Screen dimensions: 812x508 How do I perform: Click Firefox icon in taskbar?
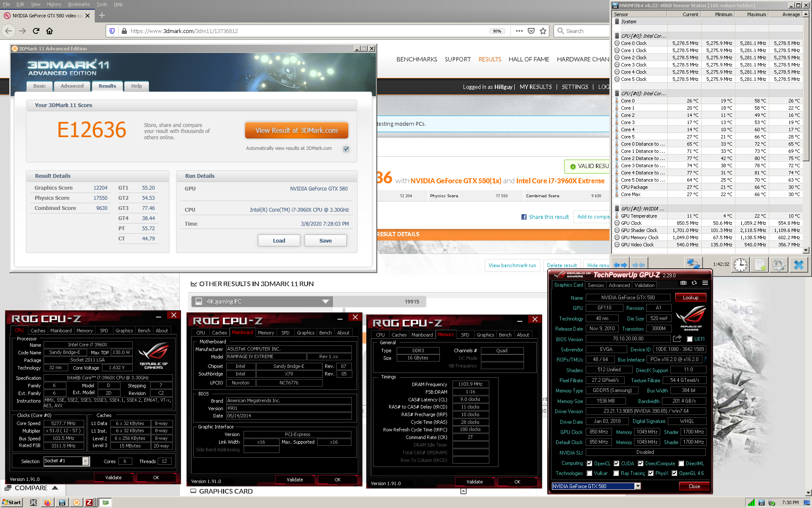click(47, 502)
